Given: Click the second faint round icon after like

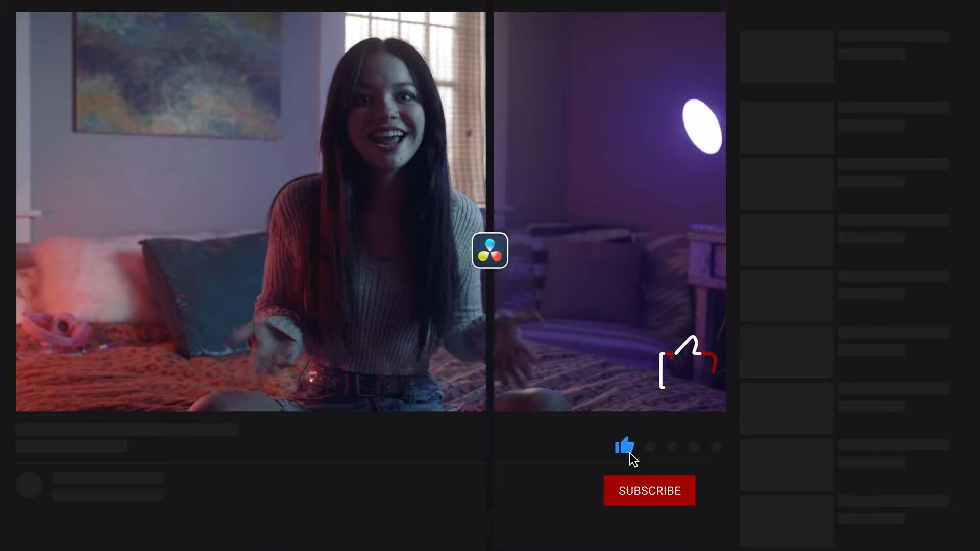Looking at the screenshot, I should click(x=672, y=447).
